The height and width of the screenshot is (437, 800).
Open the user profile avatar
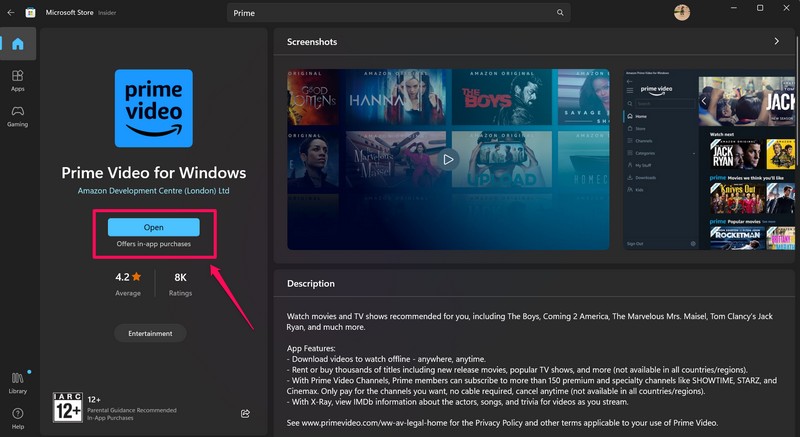[x=682, y=13]
